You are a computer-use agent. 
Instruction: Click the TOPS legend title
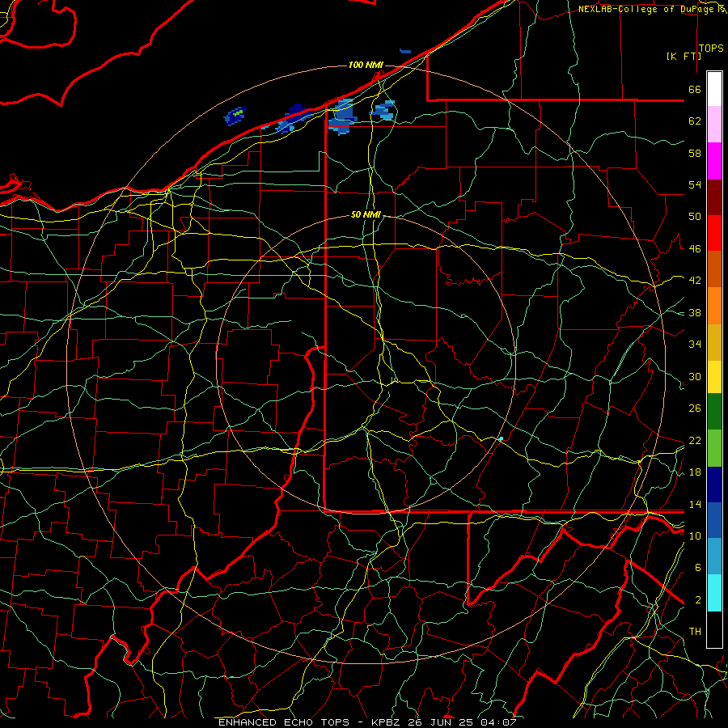pyautogui.click(x=711, y=49)
